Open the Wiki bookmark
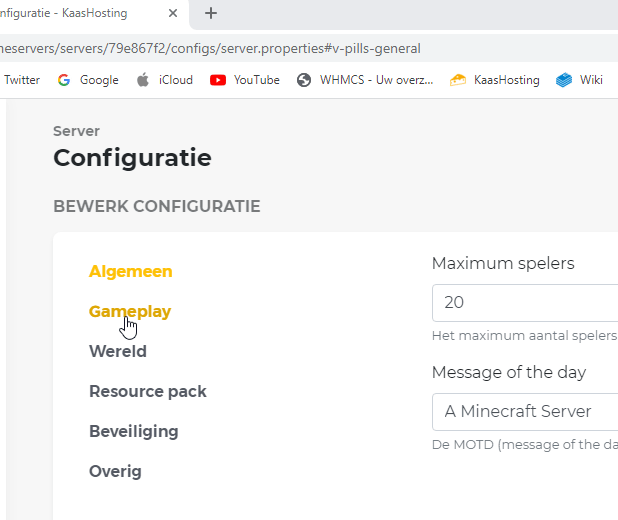This screenshot has height=520, width=618. (580, 80)
